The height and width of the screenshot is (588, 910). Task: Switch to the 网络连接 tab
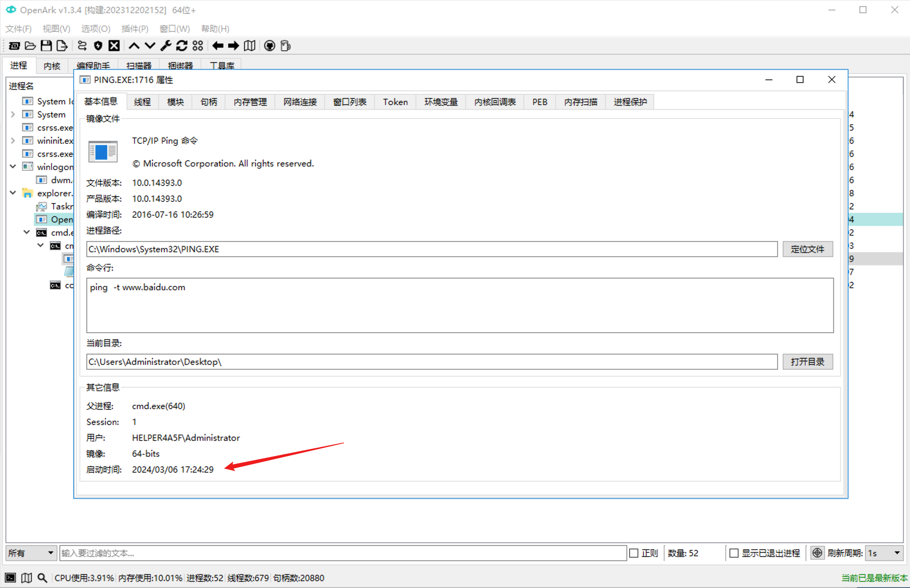pyautogui.click(x=300, y=102)
